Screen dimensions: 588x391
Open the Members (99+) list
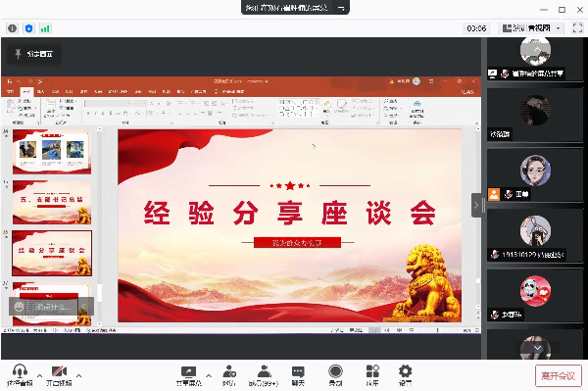264,375
